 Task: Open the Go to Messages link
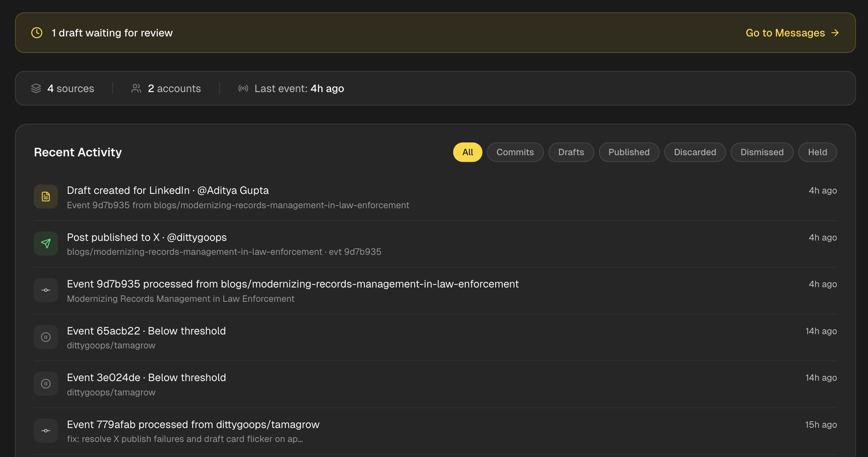coord(792,33)
